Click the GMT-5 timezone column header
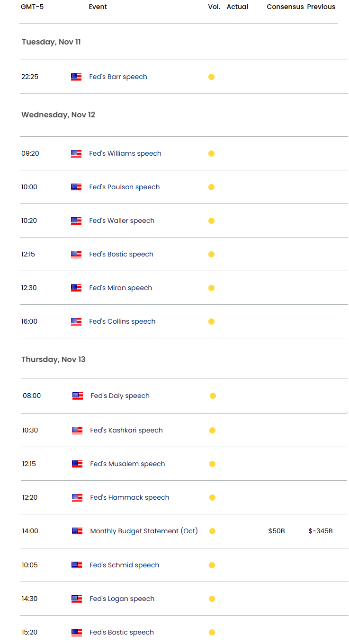Viewport: 349px width, 644px height. coord(32,7)
